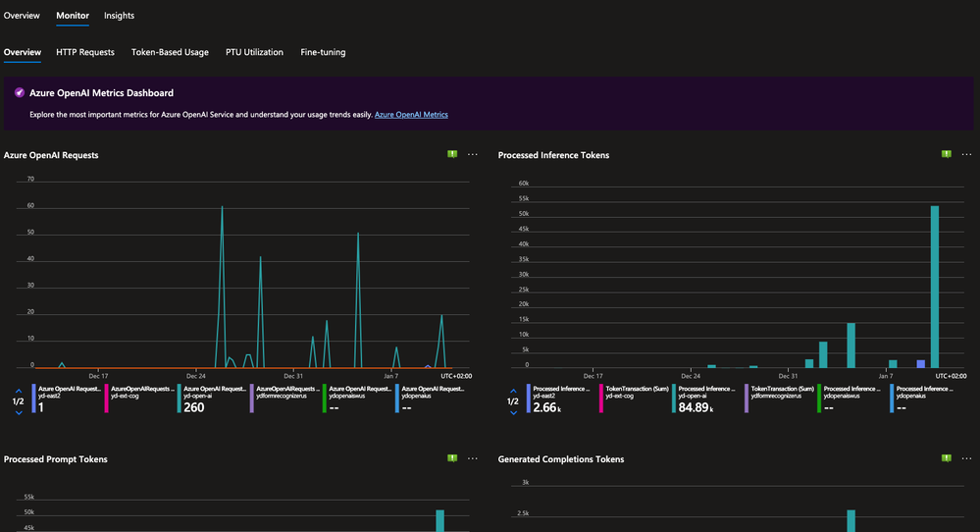Select ydformrecognizerus TokenTransaction legend entry
This screenshot has height=532, width=980.
coord(779,399)
